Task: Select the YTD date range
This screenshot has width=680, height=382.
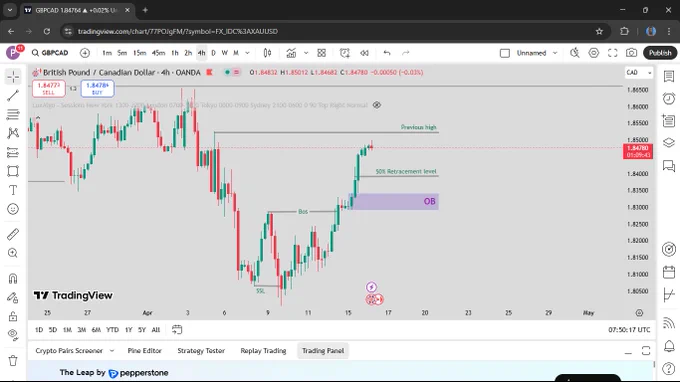Action: pyautogui.click(x=112, y=330)
